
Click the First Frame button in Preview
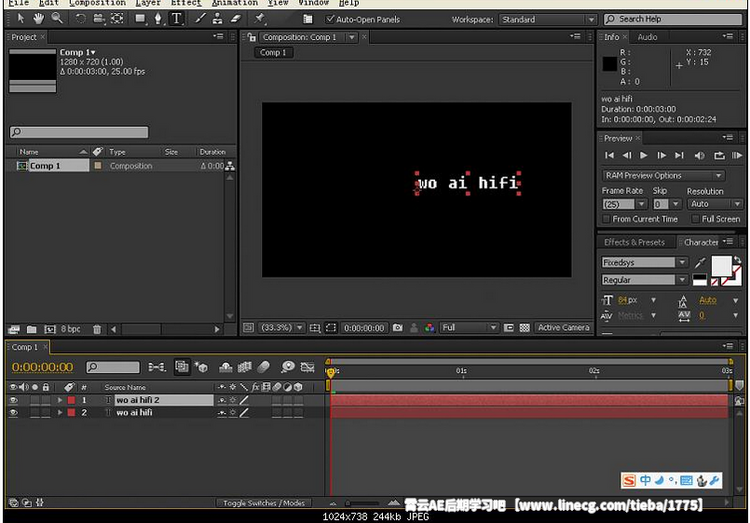(609, 156)
